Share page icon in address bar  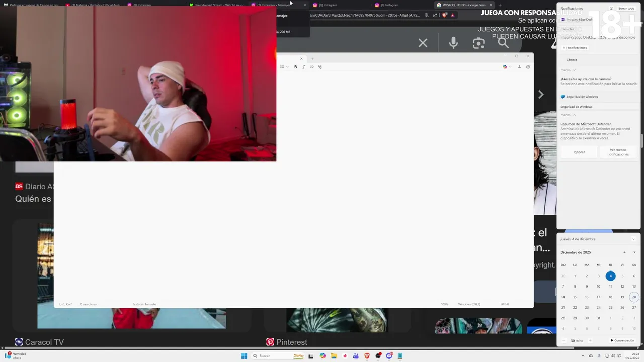(435, 15)
